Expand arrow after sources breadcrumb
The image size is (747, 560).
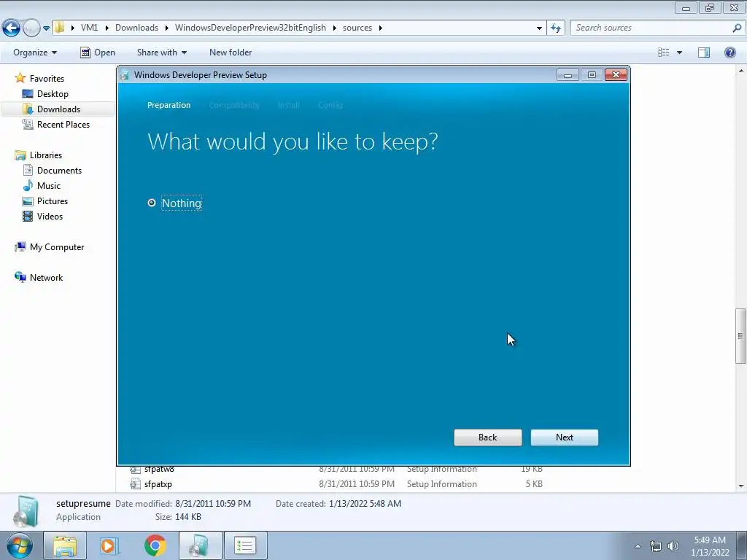click(x=381, y=28)
